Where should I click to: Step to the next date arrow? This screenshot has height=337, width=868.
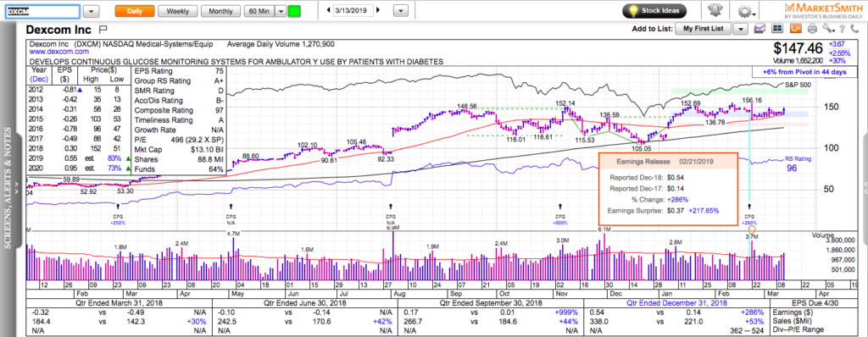(378, 10)
